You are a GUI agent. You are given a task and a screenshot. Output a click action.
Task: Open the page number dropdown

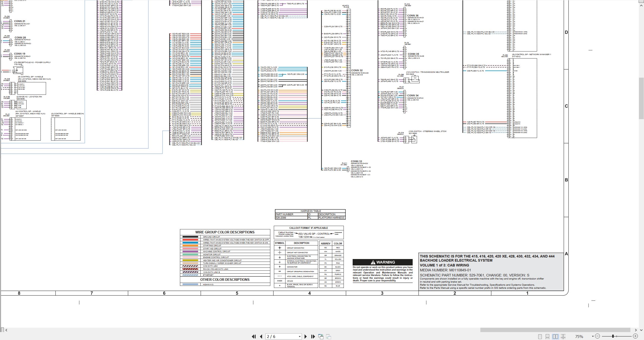click(300, 336)
